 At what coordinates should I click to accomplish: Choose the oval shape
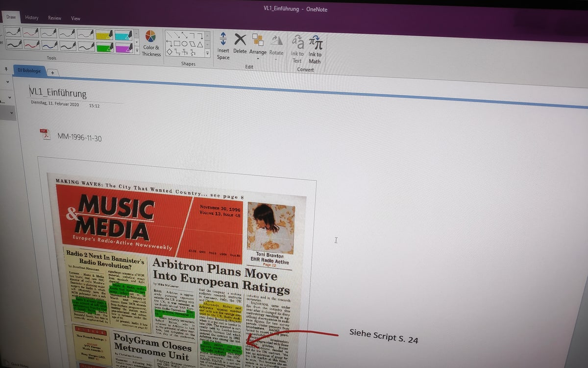(x=185, y=43)
